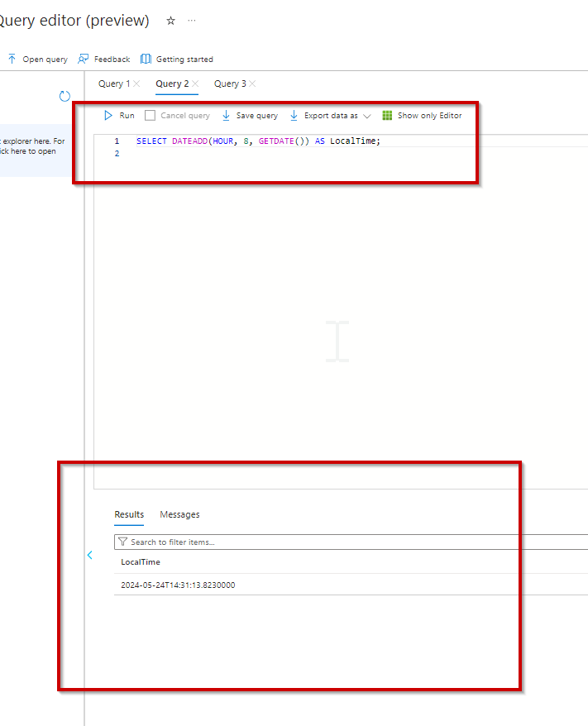Click the Save query download arrow icon

click(x=226, y=115)
